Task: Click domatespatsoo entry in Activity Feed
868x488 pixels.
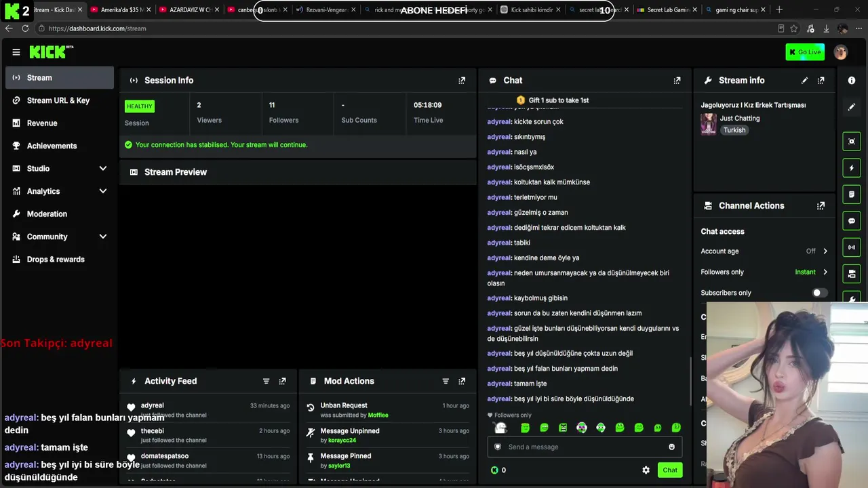Action: [x=209, y=461]
